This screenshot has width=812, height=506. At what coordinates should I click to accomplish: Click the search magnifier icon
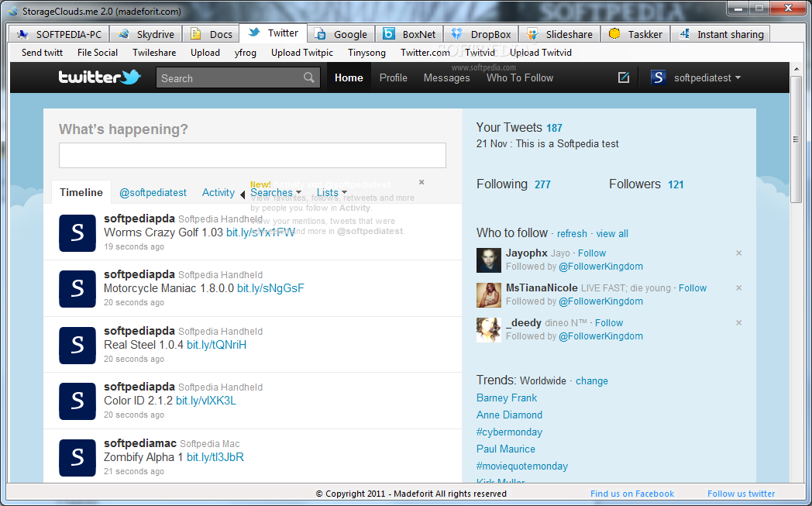tap(309, 77)
